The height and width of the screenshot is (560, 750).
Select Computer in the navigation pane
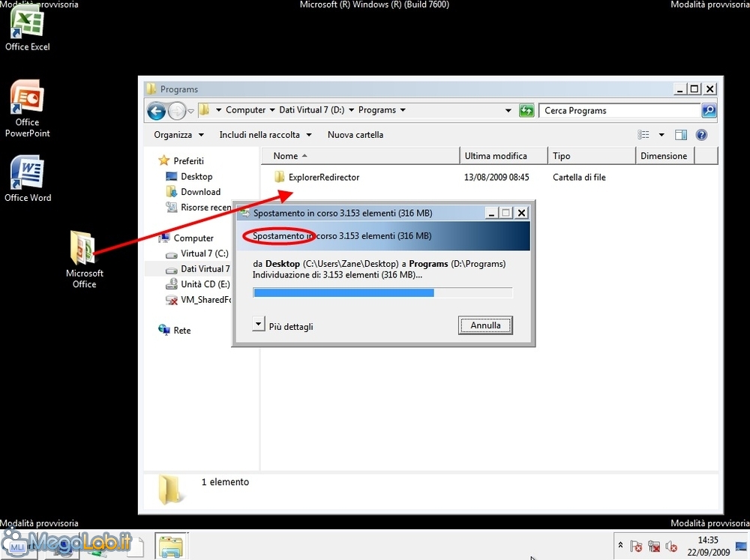point(193,238)
